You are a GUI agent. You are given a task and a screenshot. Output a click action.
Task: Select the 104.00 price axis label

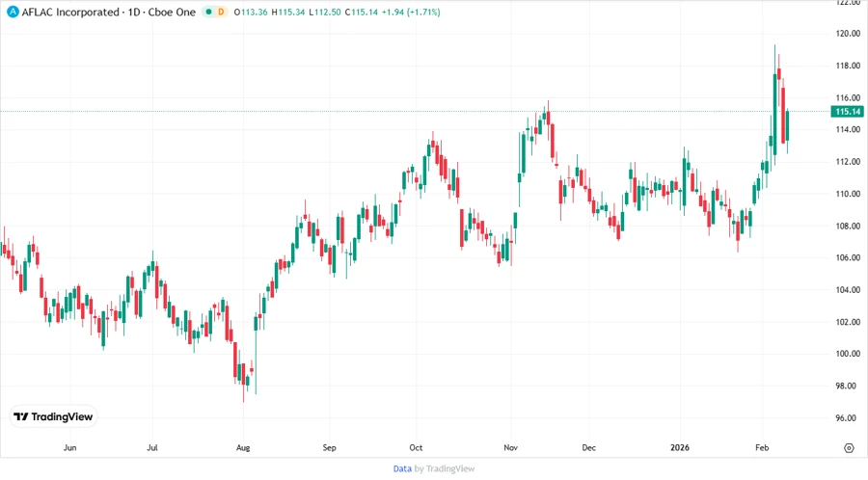click(848, 290)
